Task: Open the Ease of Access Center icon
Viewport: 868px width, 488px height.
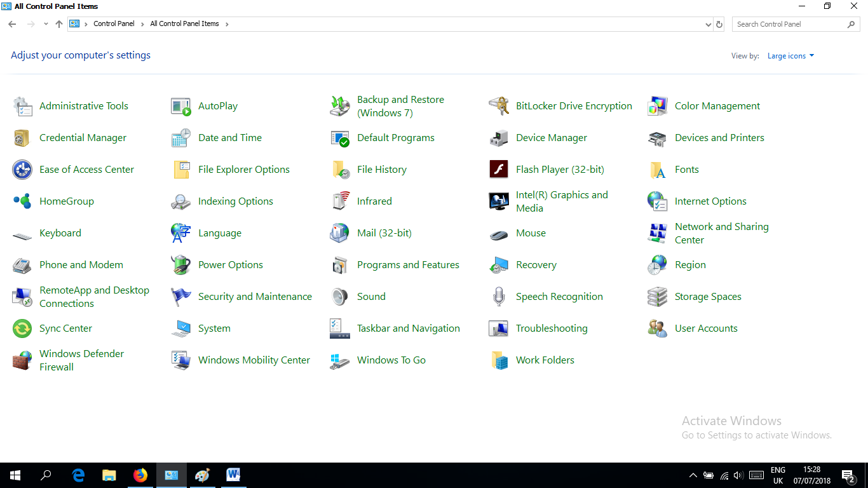Action: pyautogui.click(x=22, y=170)
